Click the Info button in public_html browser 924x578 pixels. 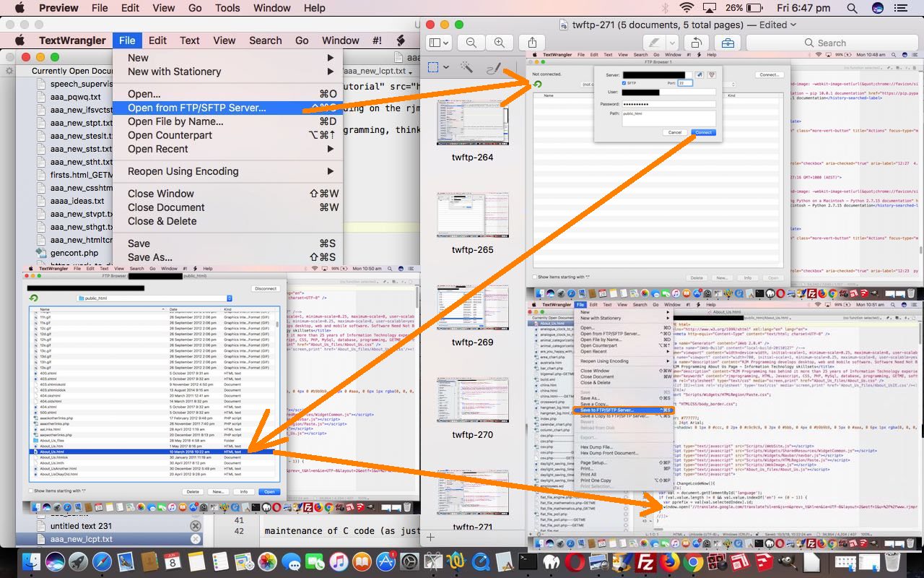click(x=244, y=491)
